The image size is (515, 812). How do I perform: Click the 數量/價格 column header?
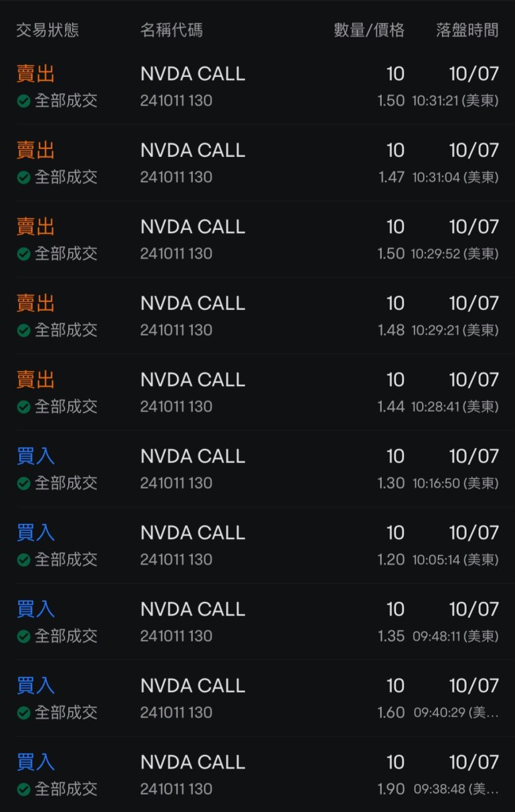pyautogui.click(x=369, y=31)
